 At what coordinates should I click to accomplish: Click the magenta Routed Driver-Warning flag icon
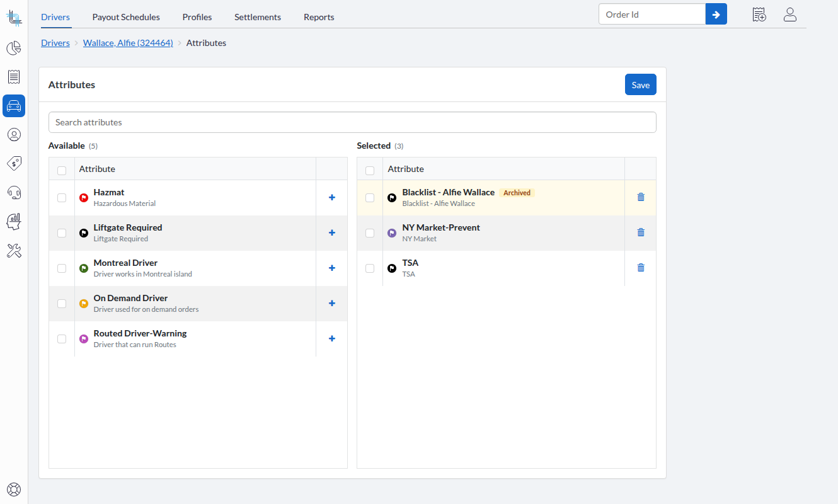tap(84, 339)
